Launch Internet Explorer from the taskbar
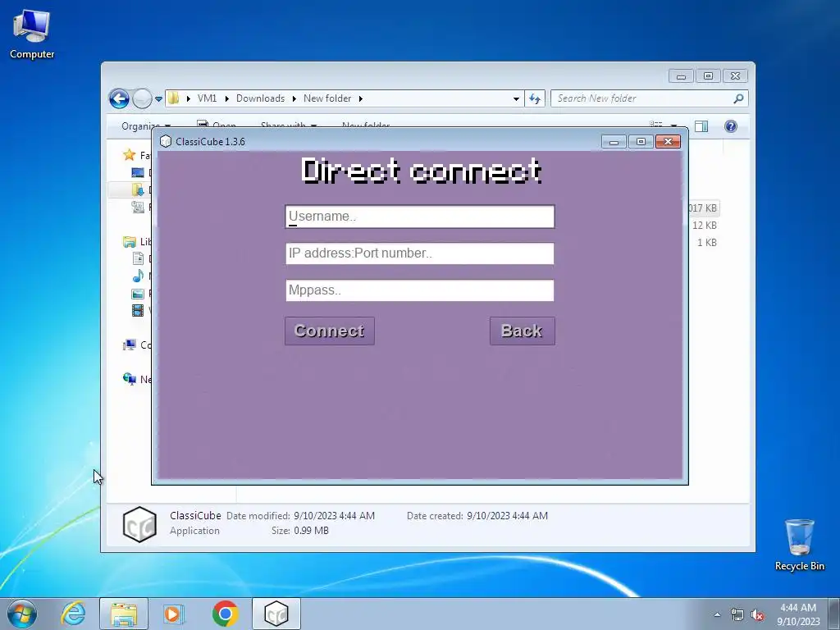 [x=73, y=614]
